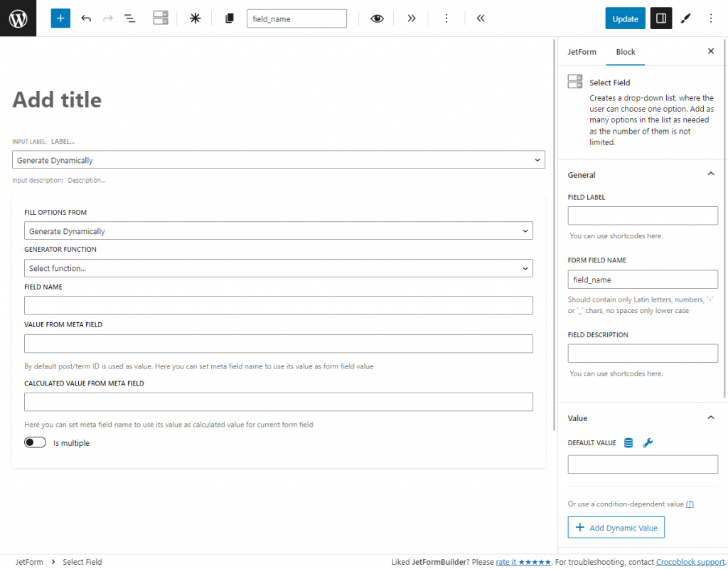Open the document overview list icon
This screenshot has width=728, height=569.
(x=129, y=18)
